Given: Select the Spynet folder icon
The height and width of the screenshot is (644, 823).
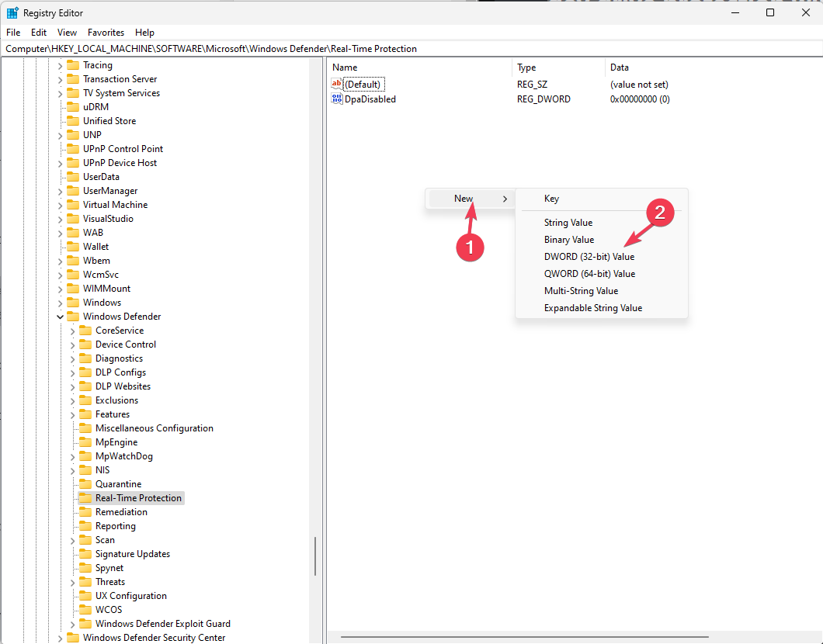Looking at the screenshot, I should click(85, 568).
